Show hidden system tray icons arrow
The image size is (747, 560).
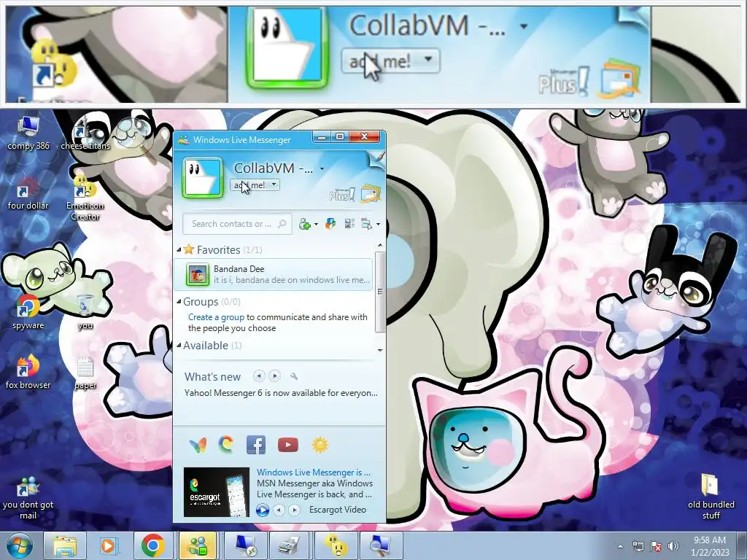(620, 546)
